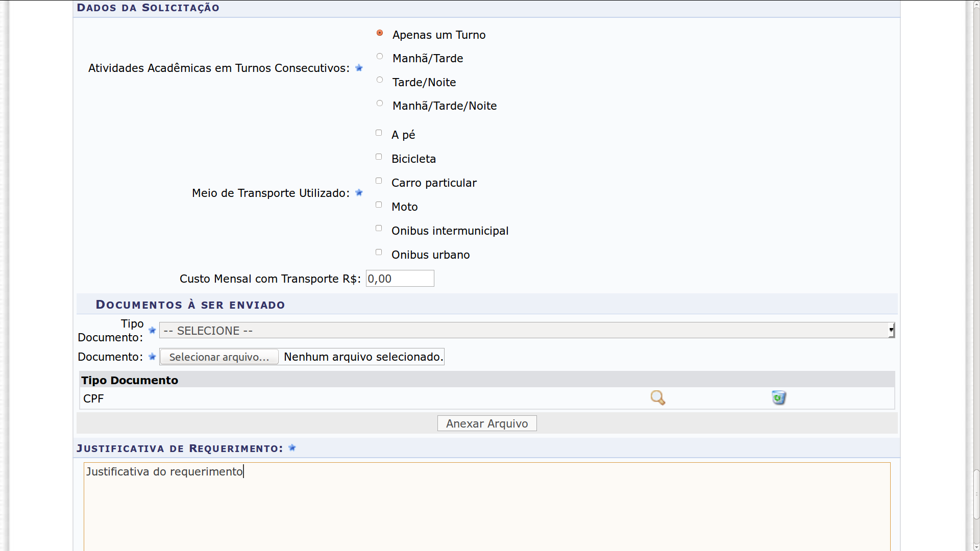Enable the Bicicleta checkbox

point(379,157)
